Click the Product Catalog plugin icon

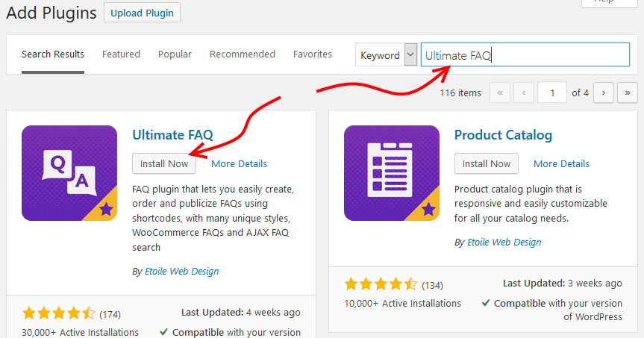click(x=392, y=173)
